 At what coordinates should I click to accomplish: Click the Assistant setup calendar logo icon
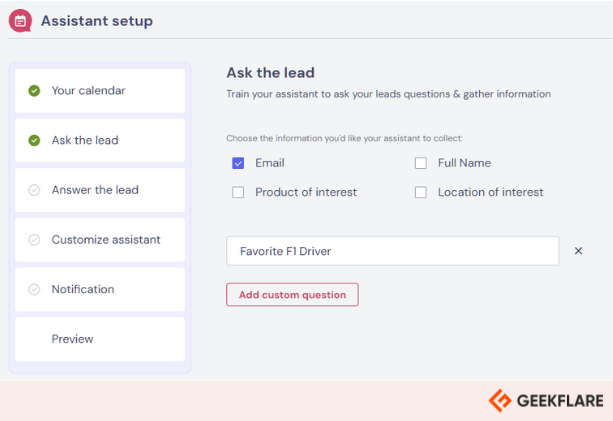tap(20, 21)
